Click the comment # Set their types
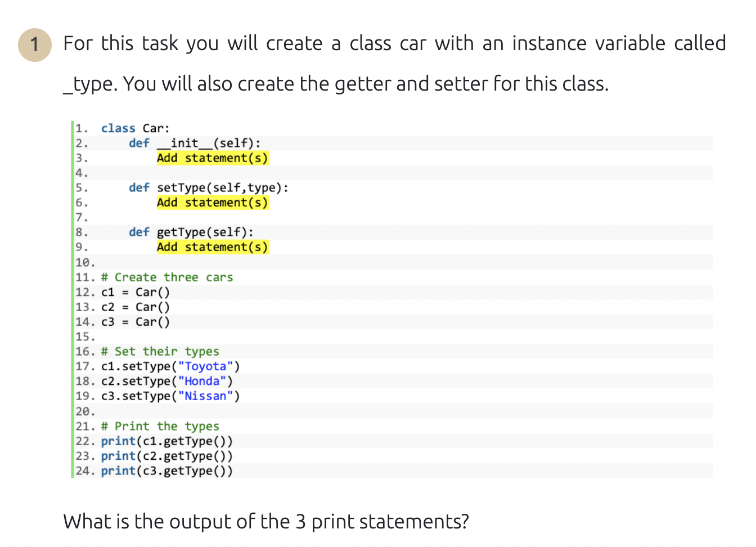 tap(159, 351)
